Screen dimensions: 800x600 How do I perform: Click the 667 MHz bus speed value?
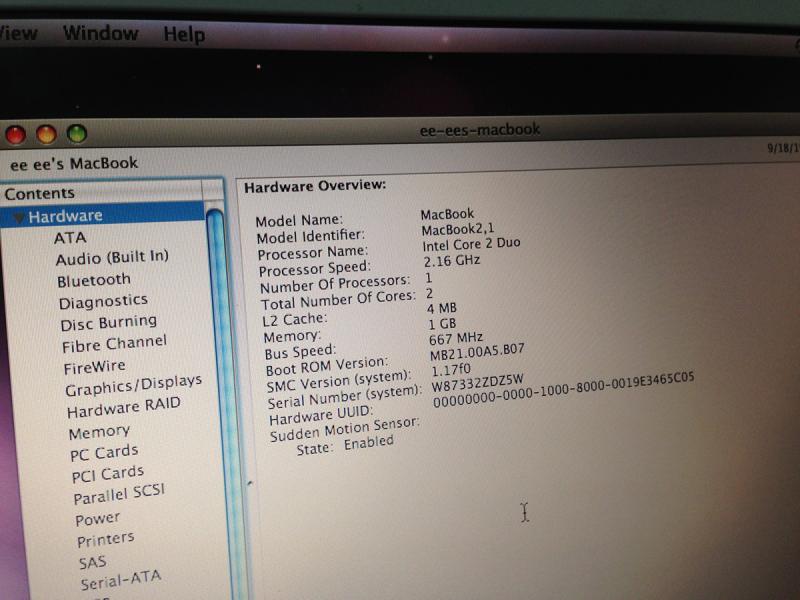(x=456, y=338)
